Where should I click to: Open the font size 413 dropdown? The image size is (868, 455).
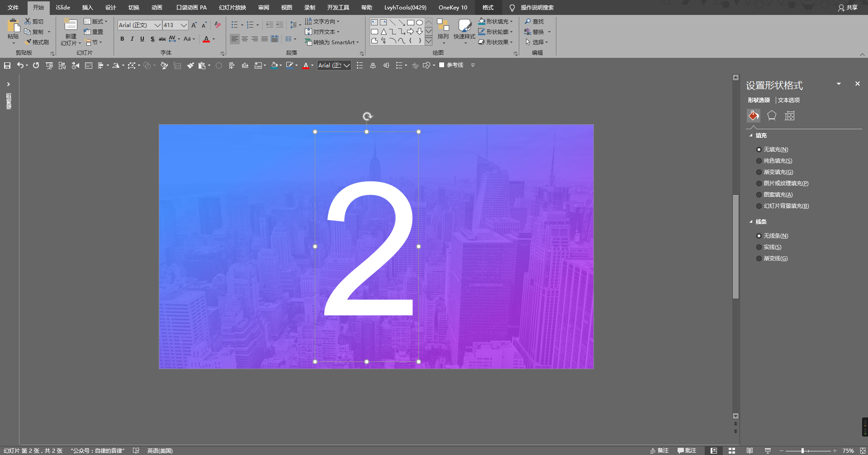tap(184, 25)
